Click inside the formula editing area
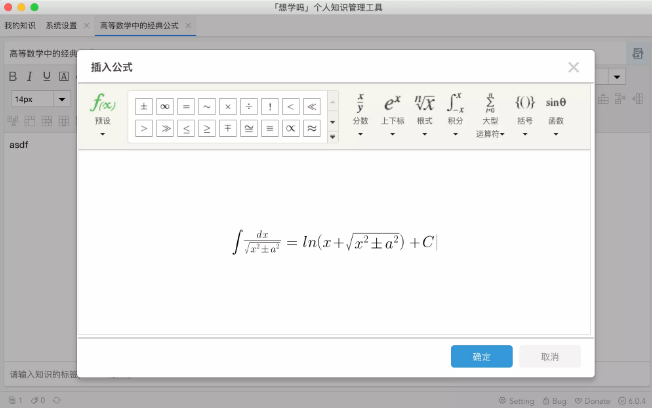 pos(334,242)
